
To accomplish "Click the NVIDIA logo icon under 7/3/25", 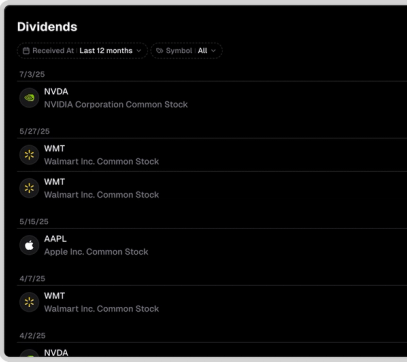I will [x=29, y=98].
